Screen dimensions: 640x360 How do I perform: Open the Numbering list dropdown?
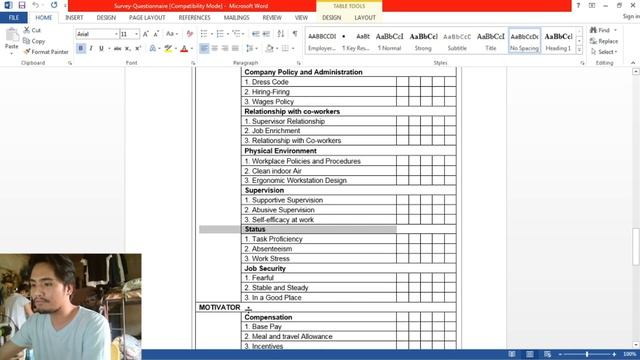(228, 34)
